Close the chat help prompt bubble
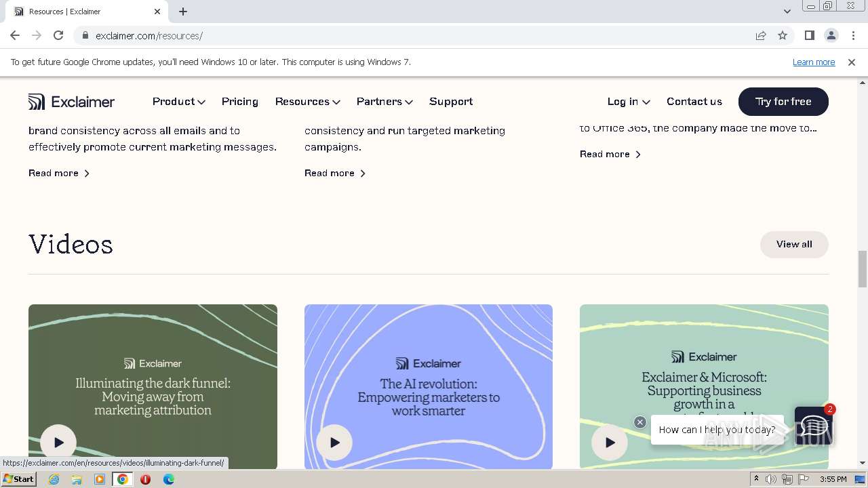Viewport: 868px width, 488px height. tap(639, 422)
